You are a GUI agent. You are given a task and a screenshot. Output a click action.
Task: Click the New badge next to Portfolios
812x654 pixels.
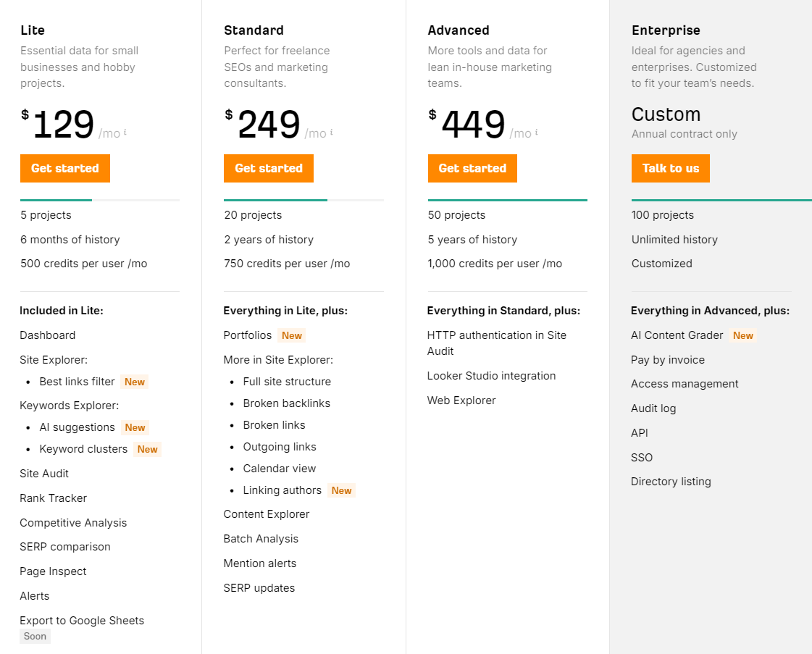(x=291, y=335)
